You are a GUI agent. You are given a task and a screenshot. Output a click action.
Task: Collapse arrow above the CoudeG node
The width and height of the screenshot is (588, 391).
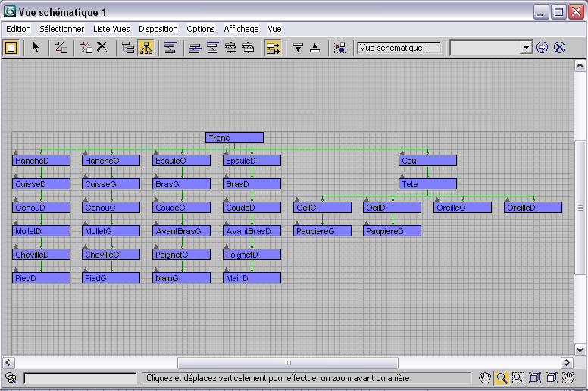(156, 199)
